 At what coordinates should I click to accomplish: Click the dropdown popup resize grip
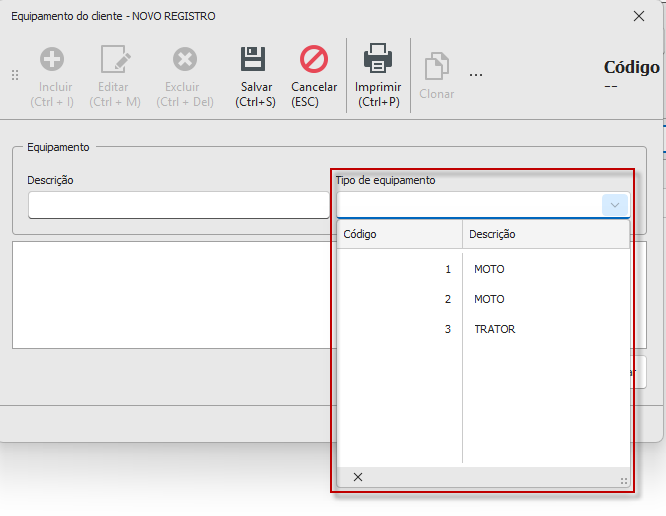pos(624,481)
